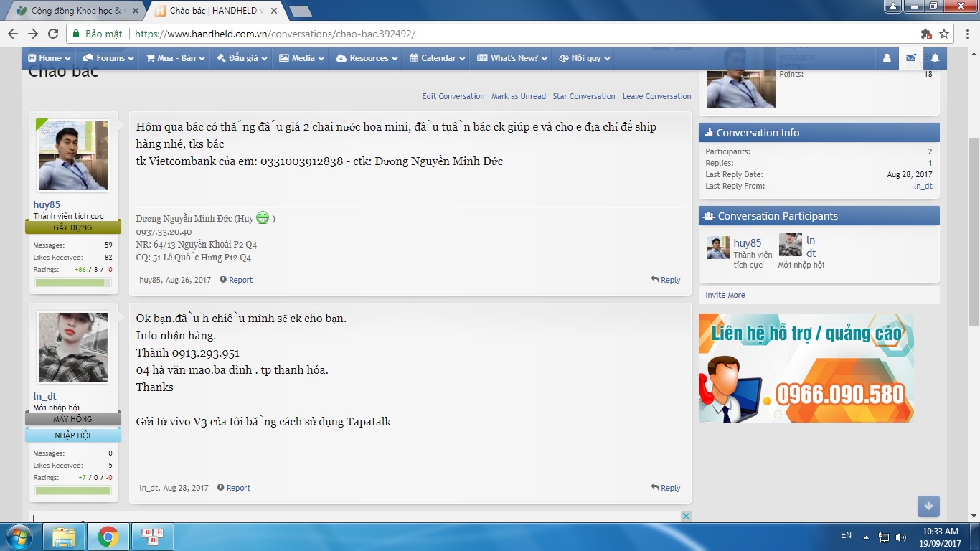Expand the Forums dropdown menu

coord(104,58)
